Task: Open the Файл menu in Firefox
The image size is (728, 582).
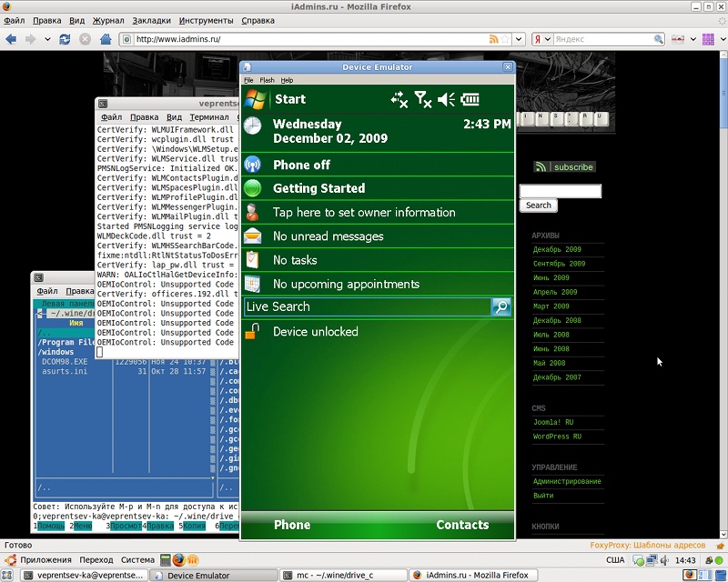Action: pos(15,20)
